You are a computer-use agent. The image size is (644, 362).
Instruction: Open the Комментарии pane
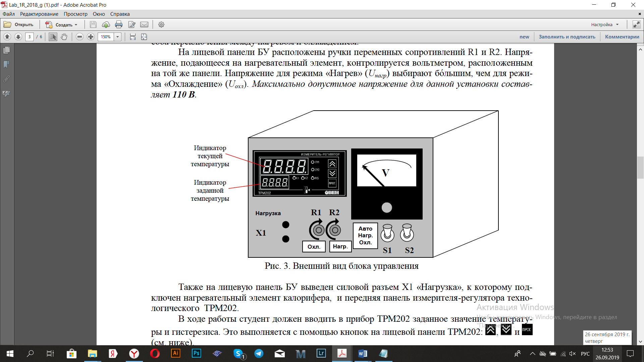[x=622, y=37]
